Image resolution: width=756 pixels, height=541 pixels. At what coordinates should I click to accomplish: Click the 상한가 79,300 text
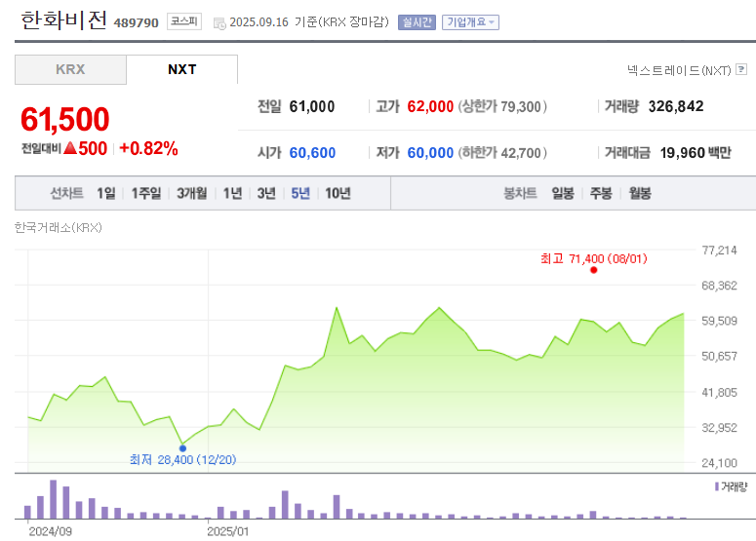point(502,106)
